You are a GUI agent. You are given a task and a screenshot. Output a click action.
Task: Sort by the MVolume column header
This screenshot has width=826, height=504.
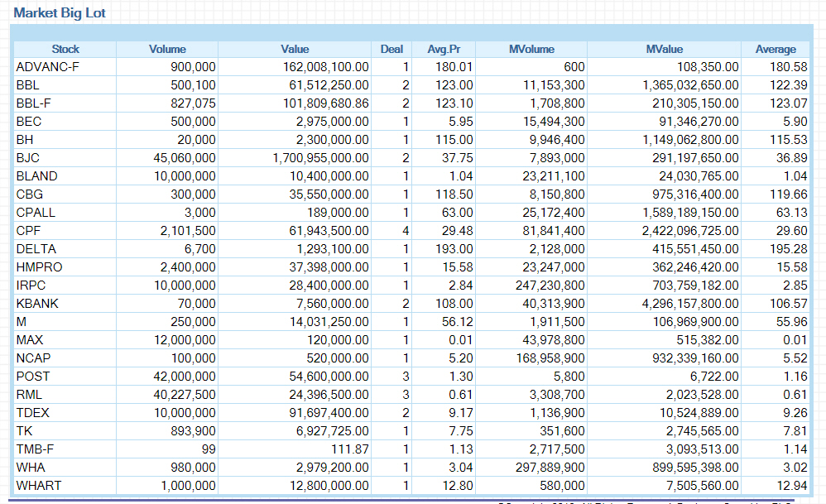pyautogui.click(x=531, y=49)
